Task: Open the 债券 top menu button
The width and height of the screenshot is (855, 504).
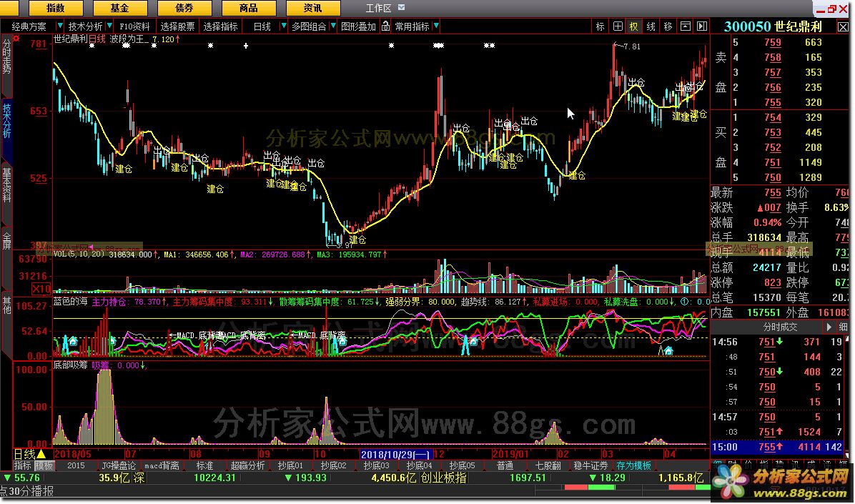Action: point(184,8)
